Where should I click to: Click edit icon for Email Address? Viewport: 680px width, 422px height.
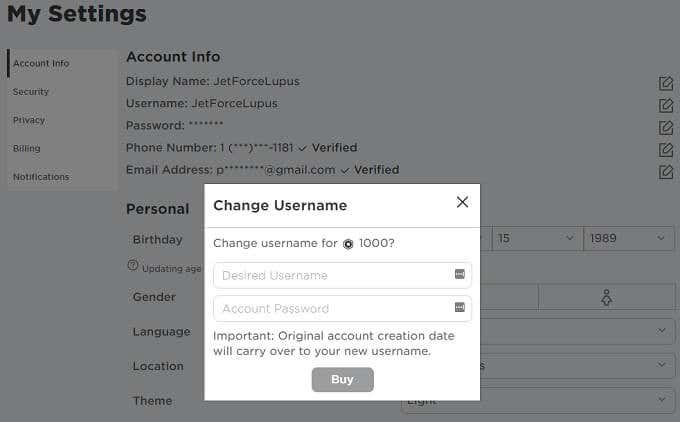point(665,171)
